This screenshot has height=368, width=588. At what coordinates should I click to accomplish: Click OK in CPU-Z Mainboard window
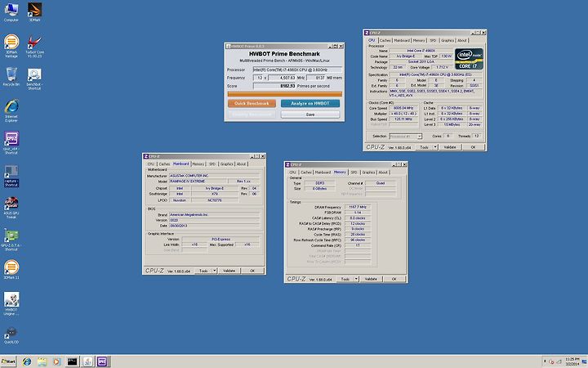click(252, 271)
